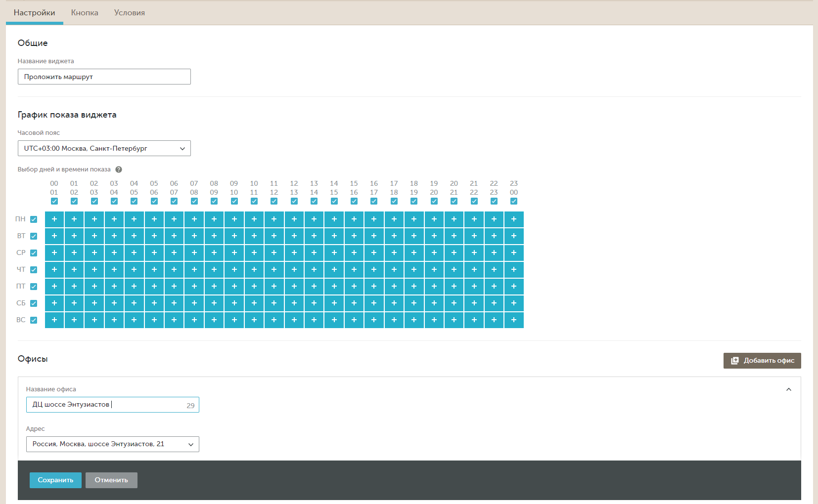This screenshot has height=504, width=818.
Task: Focus the Название офиса input field
Action: (113, 405)
